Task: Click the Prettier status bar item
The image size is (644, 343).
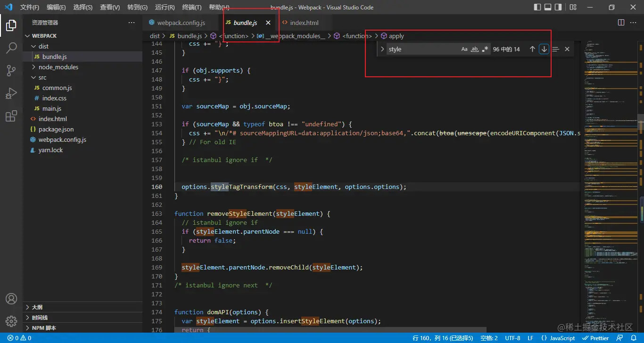Action: tap(595, 338)
